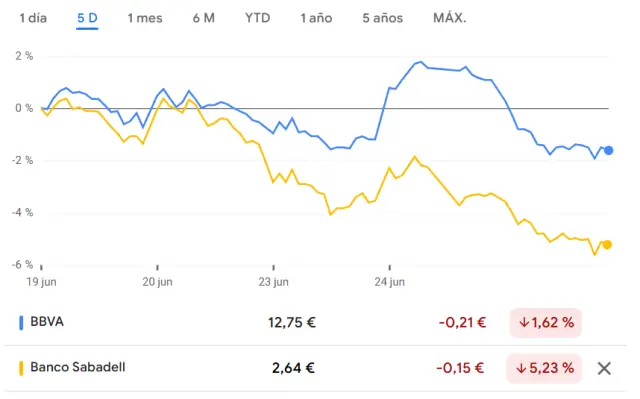Remove Banco Sabadell comparison with X icon
Viewport: 640px width, 399px height.
[x=604, y=368]
